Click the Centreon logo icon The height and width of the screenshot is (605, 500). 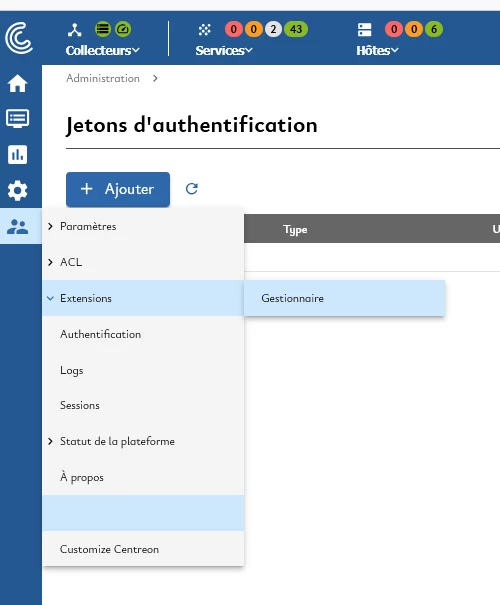19,38
